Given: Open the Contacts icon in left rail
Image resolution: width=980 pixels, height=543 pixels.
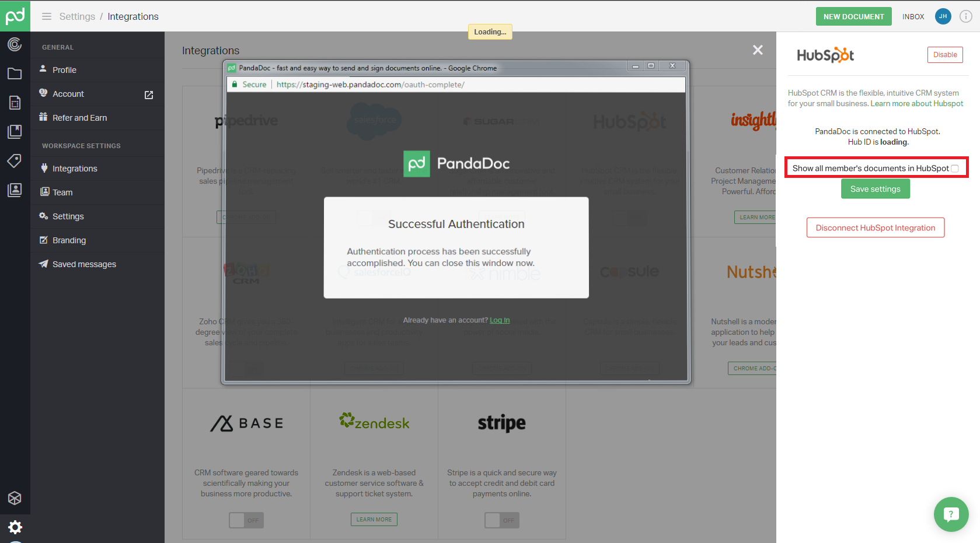Looking at the screenshot, I should pos(15,190).
